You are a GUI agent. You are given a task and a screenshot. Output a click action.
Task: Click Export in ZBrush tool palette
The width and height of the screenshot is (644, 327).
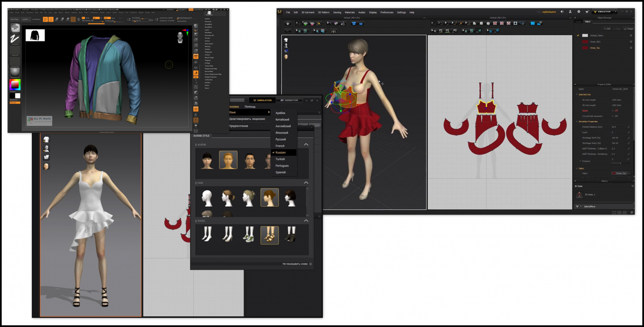pyautogui.click(x=207, y=88)
